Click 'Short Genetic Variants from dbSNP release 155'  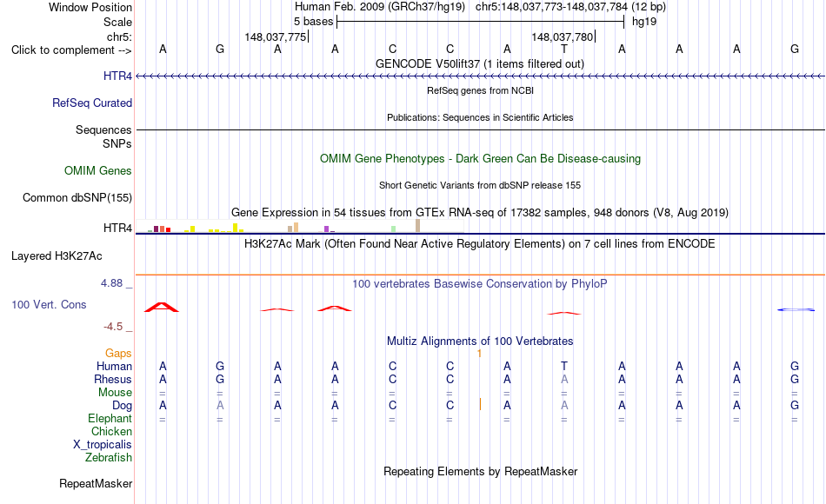point(480,185)
